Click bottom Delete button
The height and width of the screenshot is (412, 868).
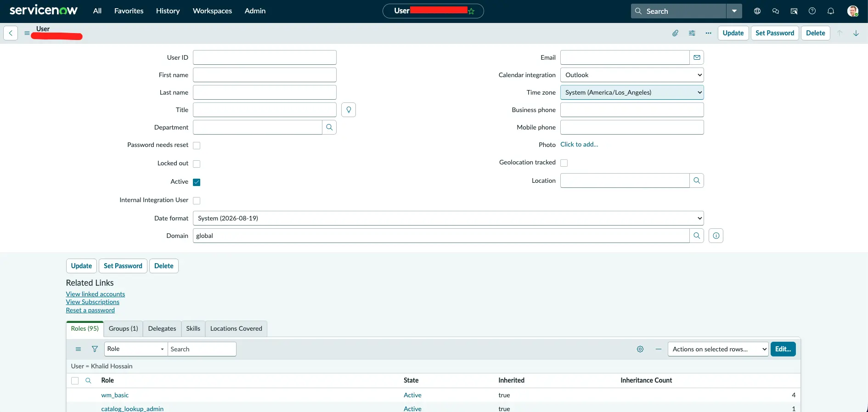(164, 266)
